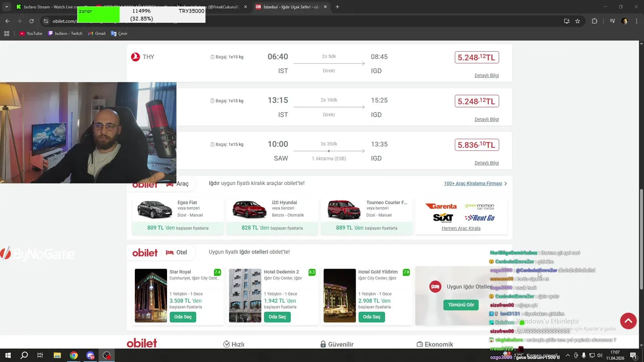Open the bufavo - Twitch bookmark
This screenshot has width=644, height=362.
65,33
